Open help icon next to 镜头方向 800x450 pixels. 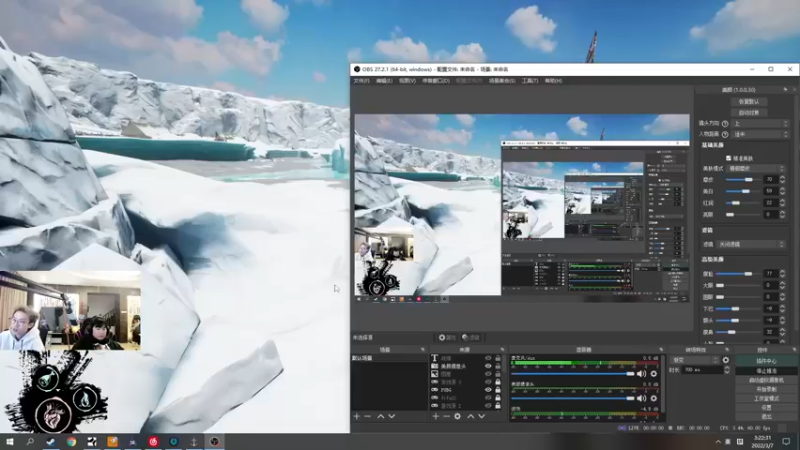(725, 123)
